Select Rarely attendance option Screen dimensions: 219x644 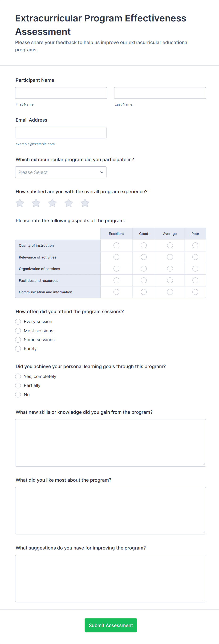[x=18, y=349]
